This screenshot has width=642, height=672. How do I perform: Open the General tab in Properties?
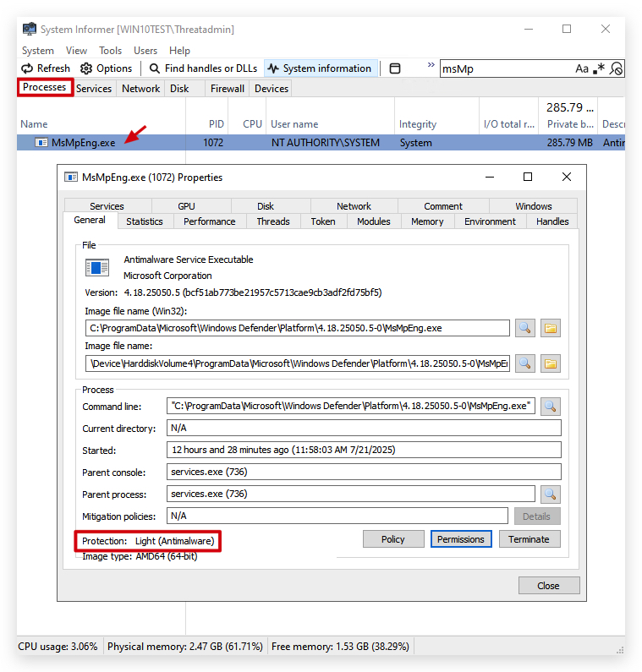90,221
